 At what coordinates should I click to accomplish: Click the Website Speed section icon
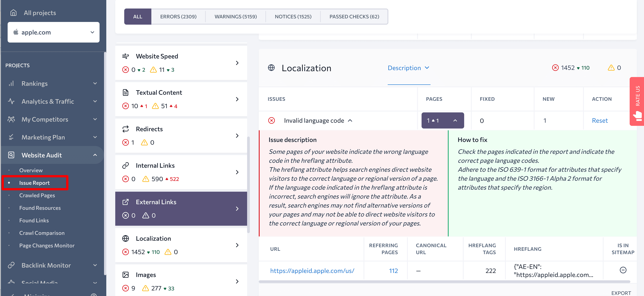point(126,56)
